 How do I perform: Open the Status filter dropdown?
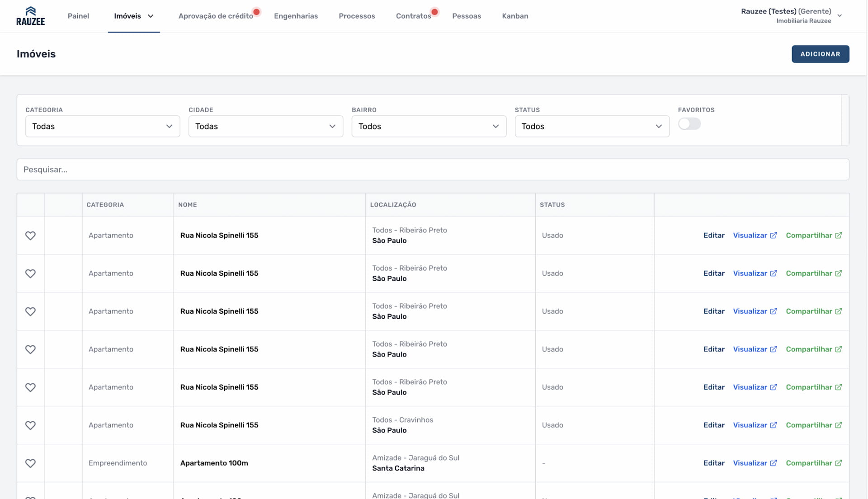(592, 127)
